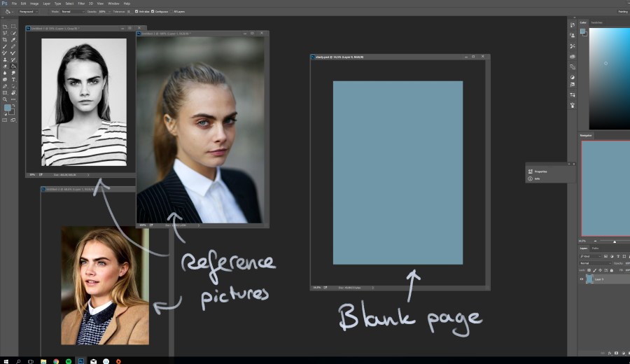
Task: Click the Windows Start button
Action: (5, 361)
